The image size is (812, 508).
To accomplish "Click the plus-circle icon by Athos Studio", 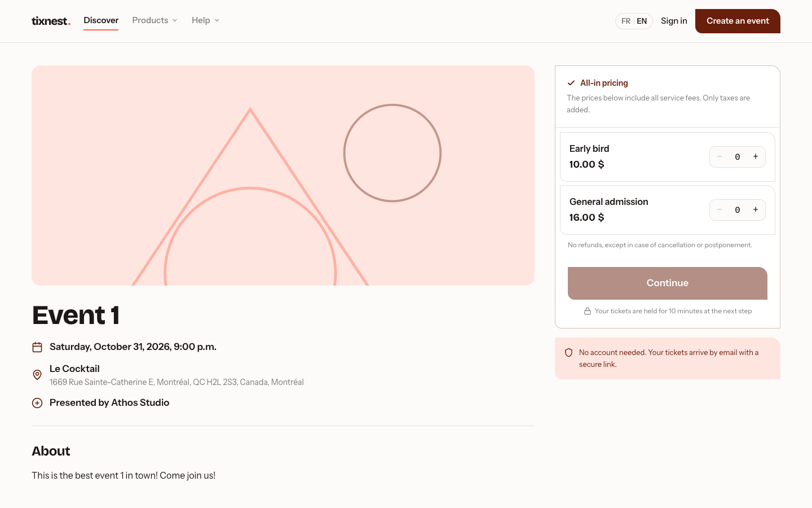I will click(x=37, y=403).
